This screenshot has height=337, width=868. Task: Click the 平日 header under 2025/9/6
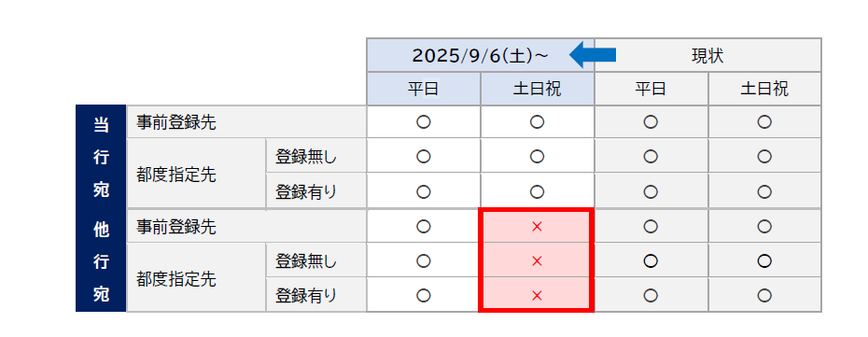(x=424, y=89)
